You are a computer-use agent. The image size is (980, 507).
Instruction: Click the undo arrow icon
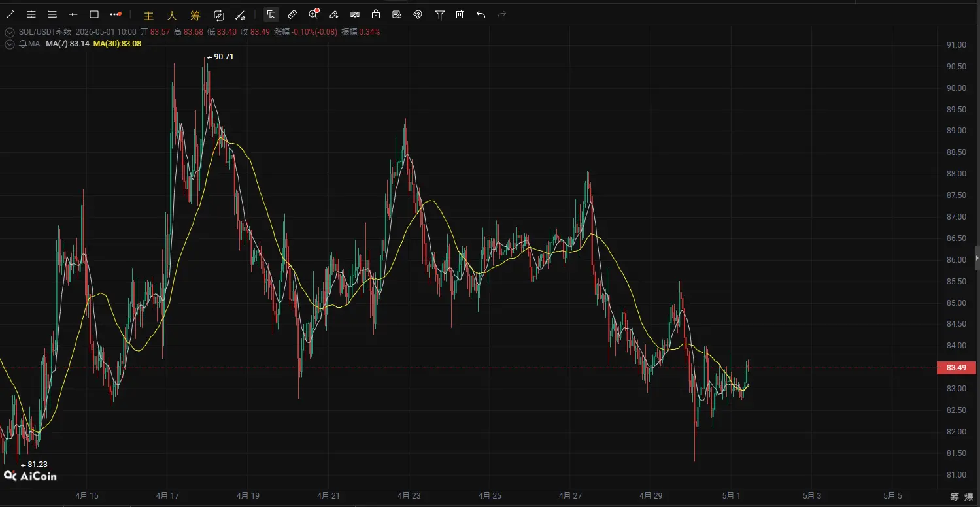(481, 14)
